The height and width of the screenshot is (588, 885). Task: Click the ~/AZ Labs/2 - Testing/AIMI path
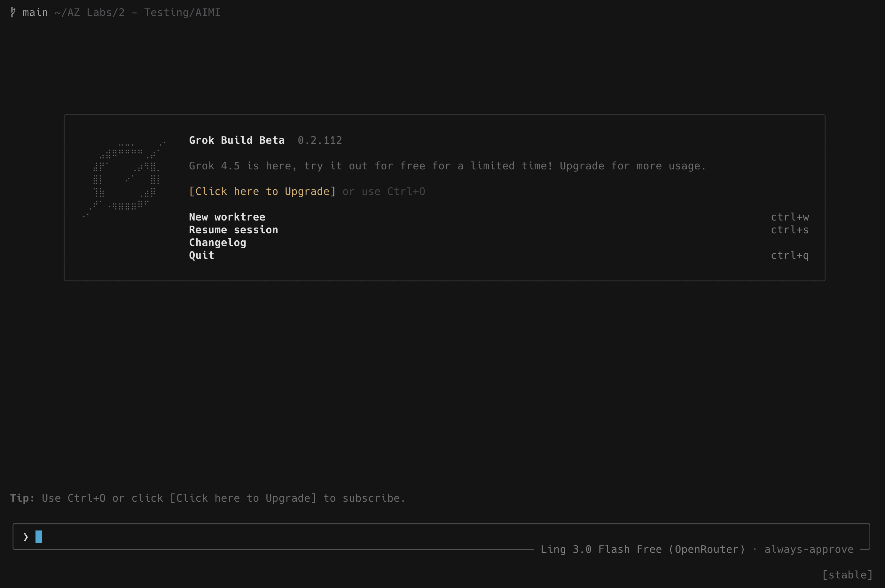(x=137, y=13)
